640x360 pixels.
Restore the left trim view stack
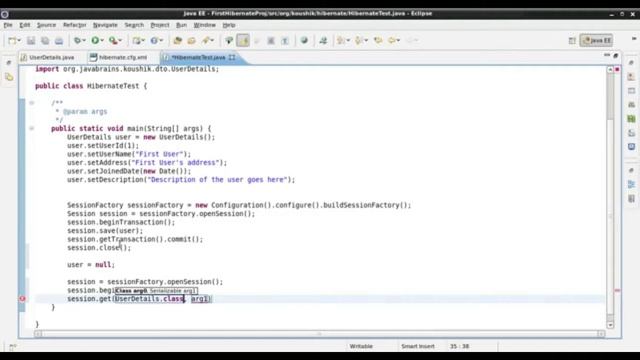click(9, 63)
